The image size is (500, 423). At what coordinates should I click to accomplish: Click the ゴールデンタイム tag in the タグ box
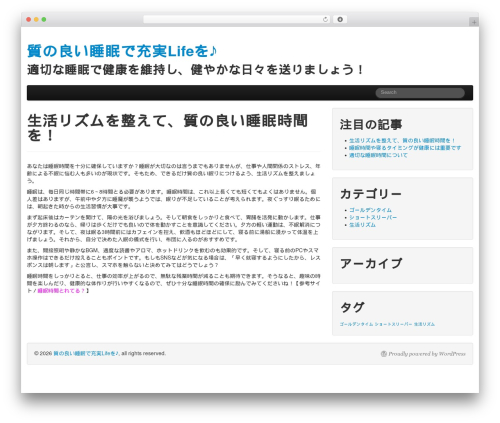pyautogui.click(x=356, y=324)
